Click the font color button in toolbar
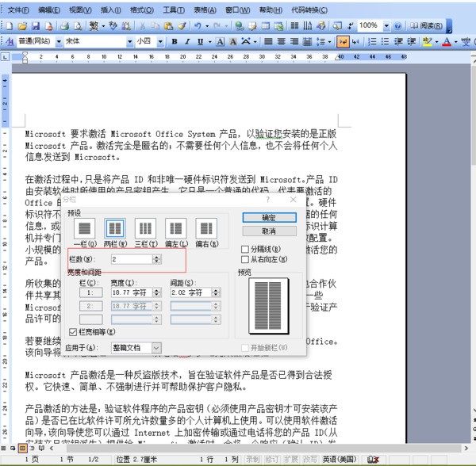The image size is (476, 466). point(447,40)
